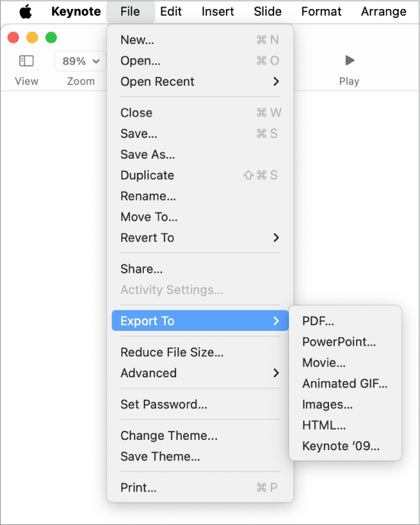420x525 pixels.
Task: Choose Change Theme… menu item
Action: point(169,435)
